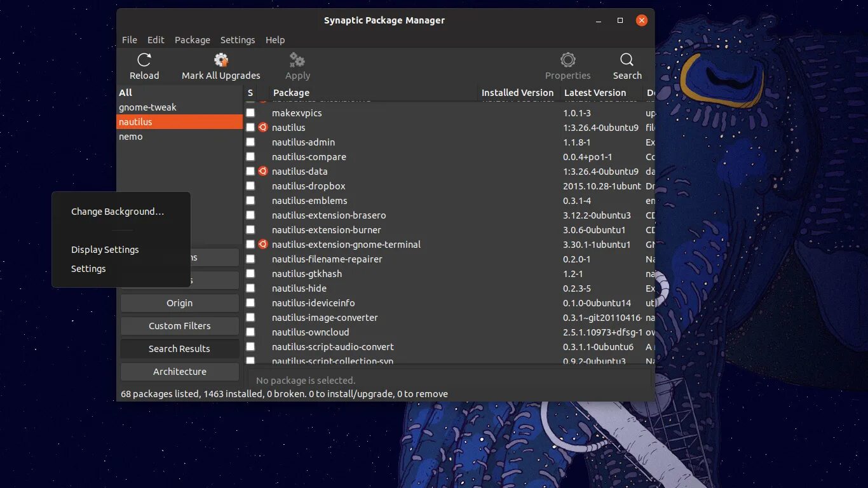The image size is (868, 488).
Task: Mark the nautilus-admin checkbox
Action: click(250, 142)
